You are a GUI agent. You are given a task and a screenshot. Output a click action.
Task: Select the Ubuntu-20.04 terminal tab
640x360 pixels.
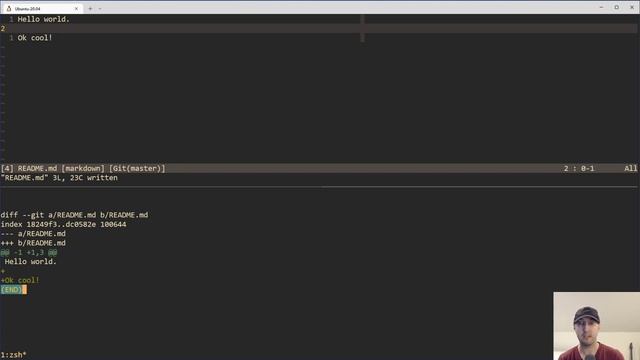(x=42, y=8)
